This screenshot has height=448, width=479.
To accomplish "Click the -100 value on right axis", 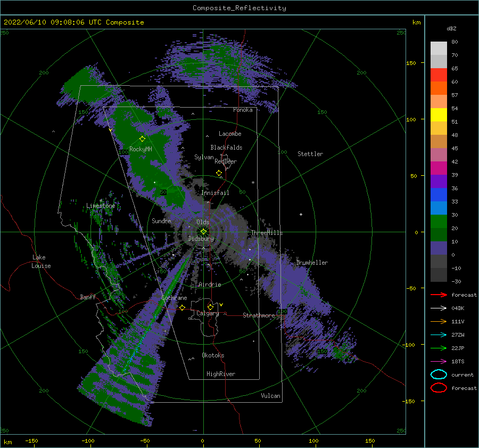I will point(409,345).
